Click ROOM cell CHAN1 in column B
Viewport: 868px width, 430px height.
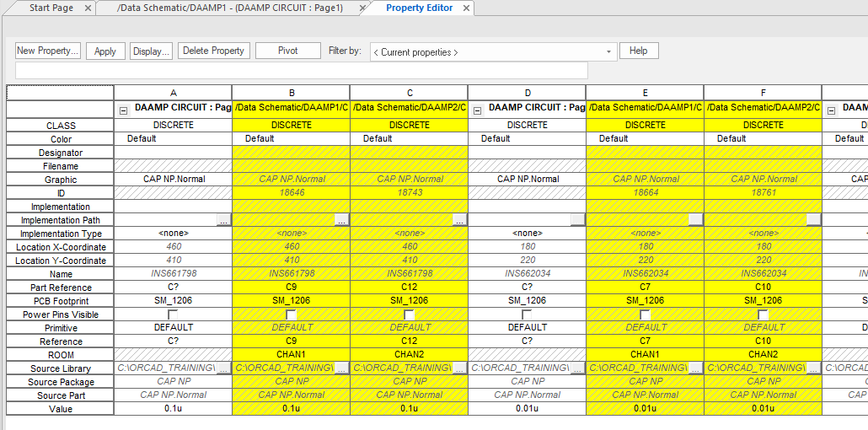tap(291, 355)
